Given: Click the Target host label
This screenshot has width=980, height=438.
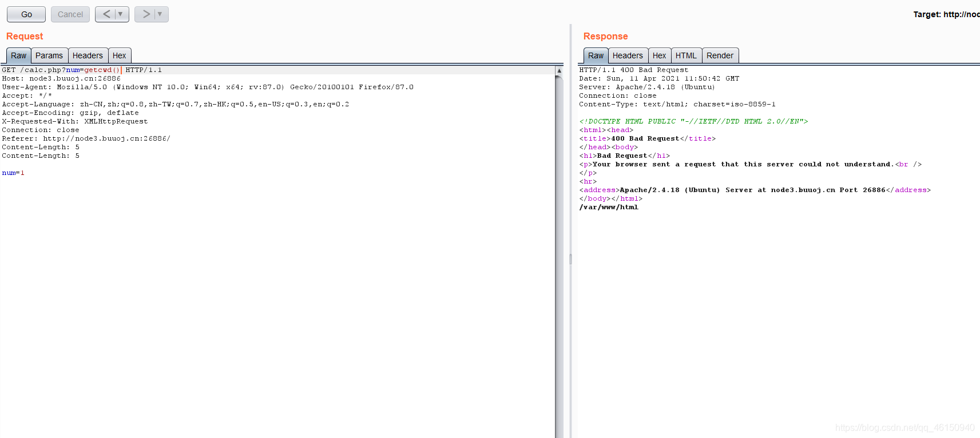Looking at the screenshot, I should (x=946, y=14).
